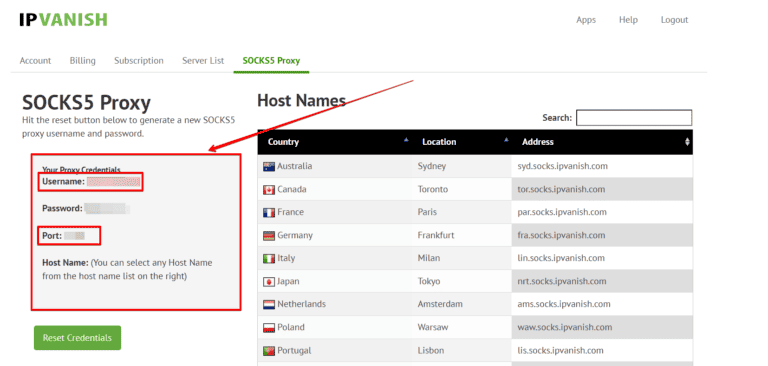
Task: Click the Reset Credentials button
Action: 77,338
